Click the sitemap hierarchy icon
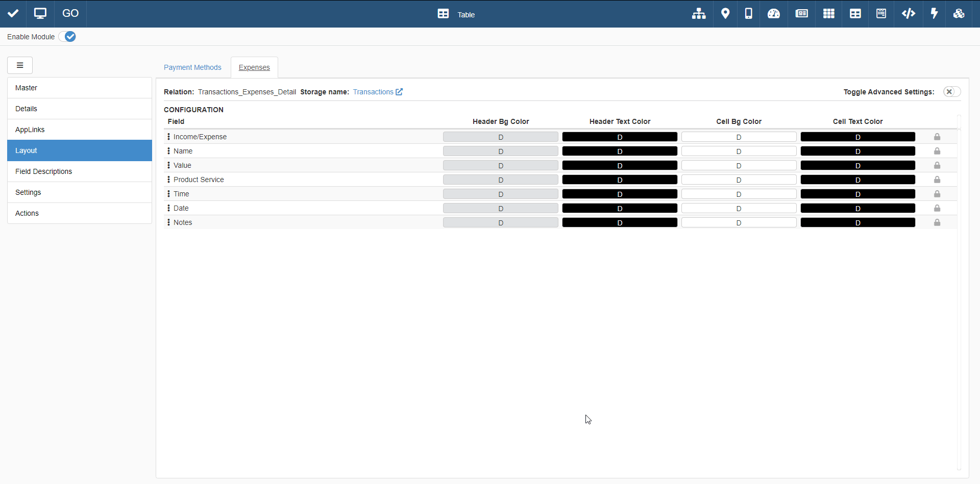 coord(699,14)
